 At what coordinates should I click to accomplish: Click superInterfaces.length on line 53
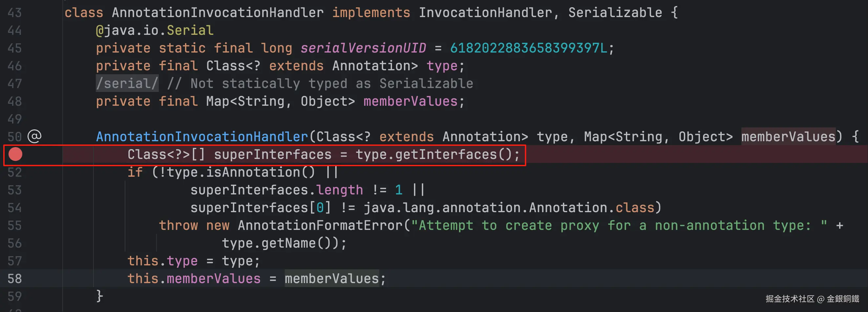point(277,190)
